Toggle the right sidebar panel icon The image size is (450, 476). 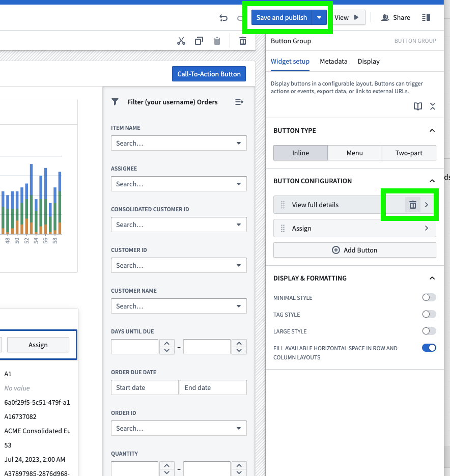click(426, 17)
